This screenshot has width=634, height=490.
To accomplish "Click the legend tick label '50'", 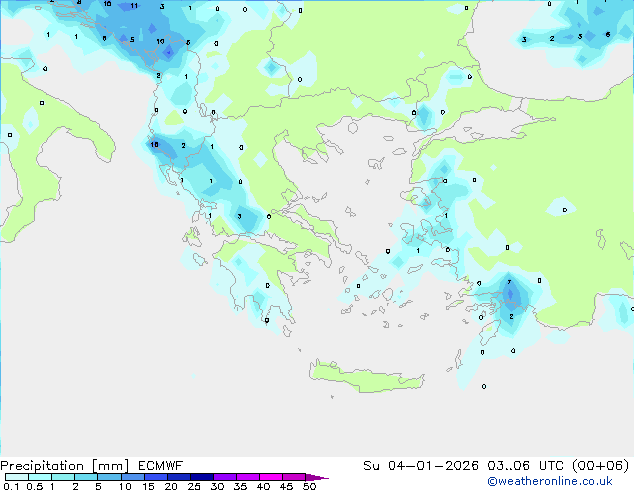I will [x=309, y=486].
